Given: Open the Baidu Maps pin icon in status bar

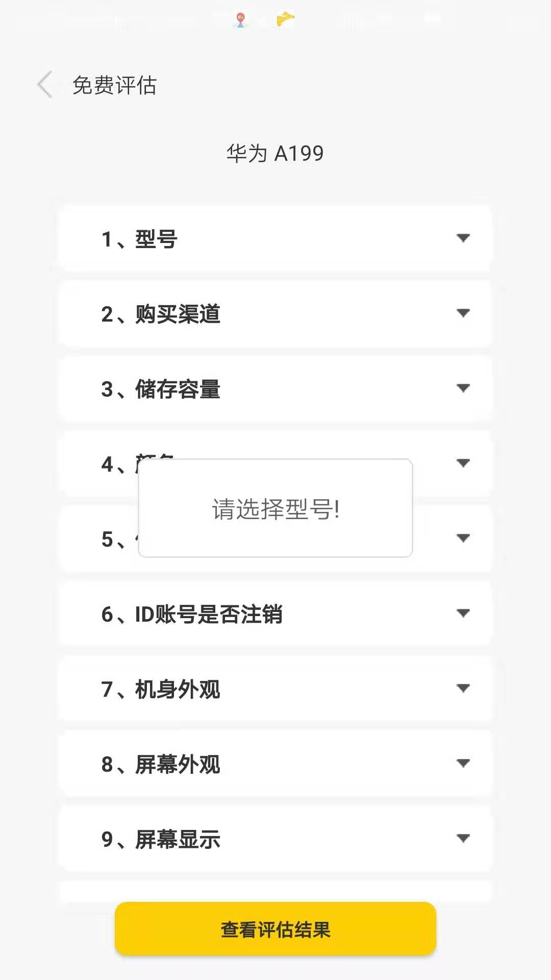Looking at the screenshot, I should coord(240,18).
